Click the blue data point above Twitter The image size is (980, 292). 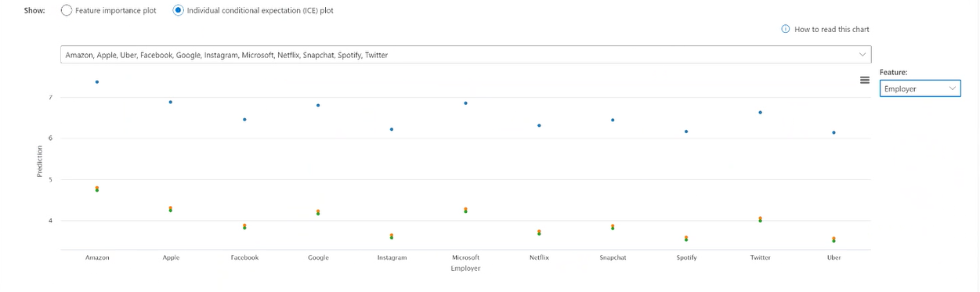[760, 113]
